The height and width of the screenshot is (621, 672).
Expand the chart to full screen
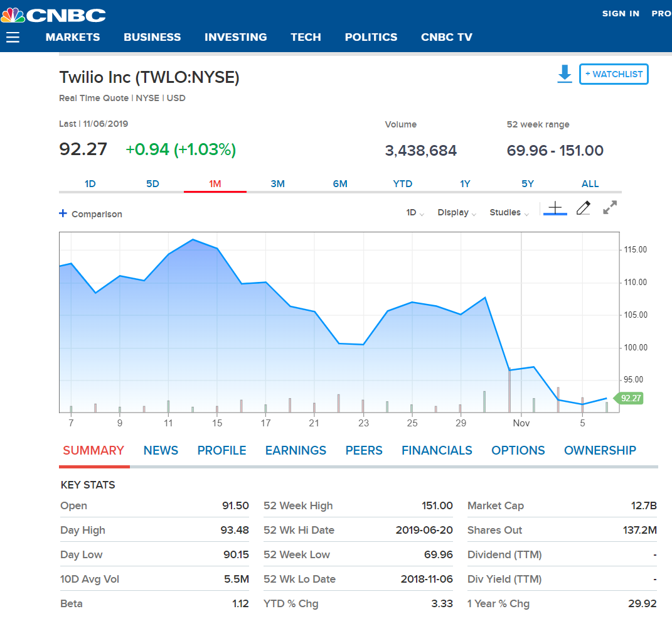click(610, 208)
